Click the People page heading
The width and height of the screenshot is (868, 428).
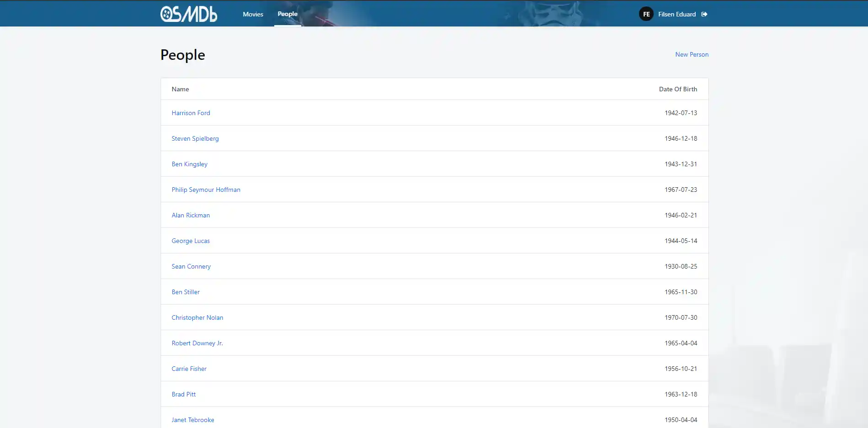coord(182,55)
